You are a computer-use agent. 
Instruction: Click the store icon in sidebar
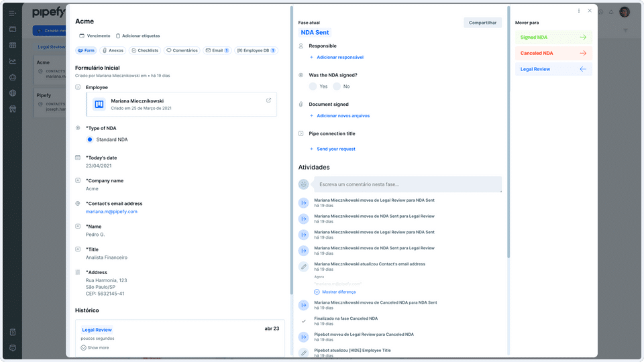click(13, 109)
